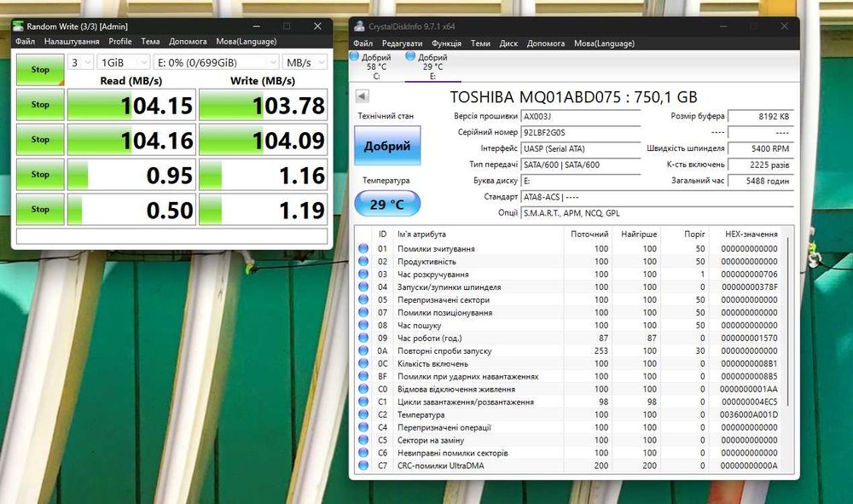Click blue status icon of attribute 01
Image resolution: width=853 pixels, height=504 pixels.
coord(363,248)
